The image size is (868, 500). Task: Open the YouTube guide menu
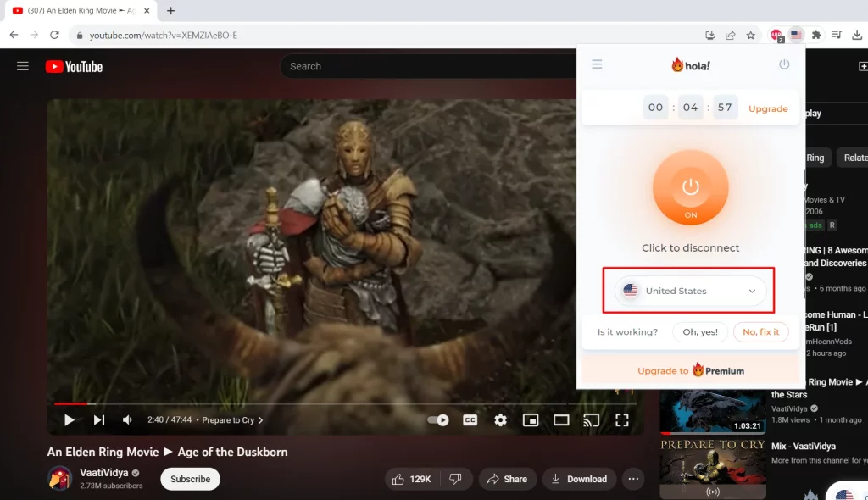[22, 66]
